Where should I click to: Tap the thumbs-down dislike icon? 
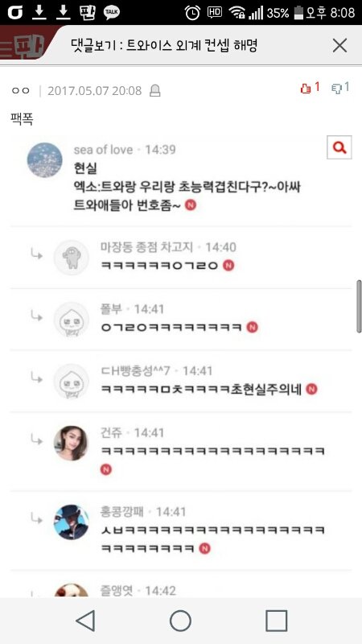[x=336, y=89]
